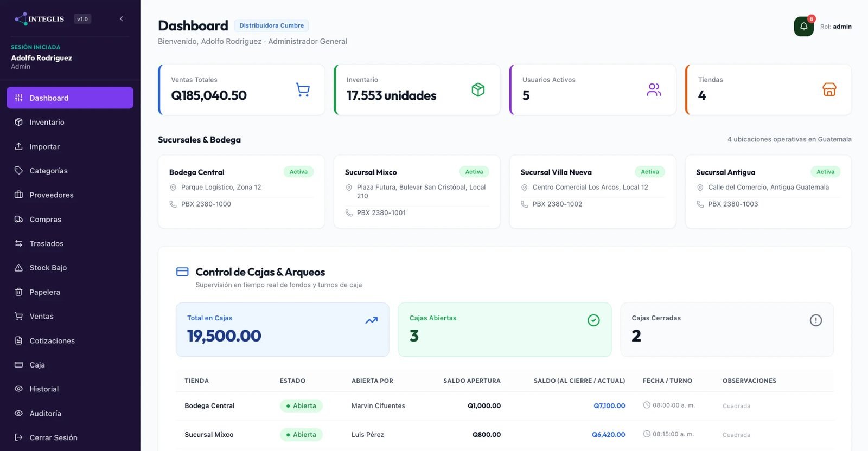Open the Bodega Central card title
This screenshot has width=868, height=451.
pos(196,172)
